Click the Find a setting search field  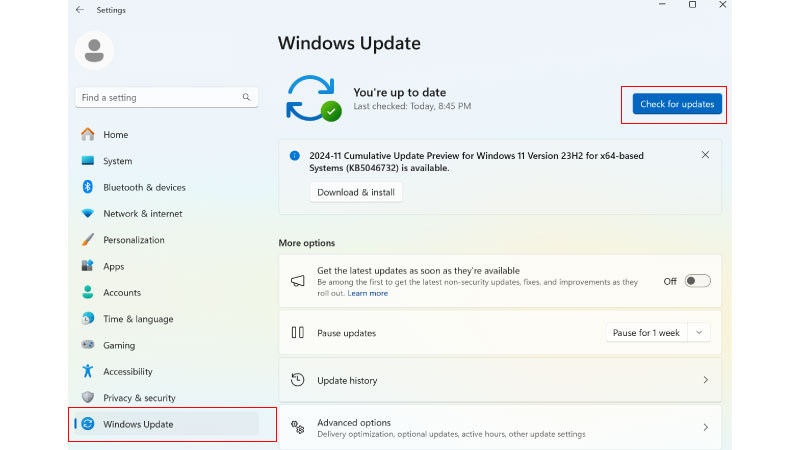click(166, 97)
